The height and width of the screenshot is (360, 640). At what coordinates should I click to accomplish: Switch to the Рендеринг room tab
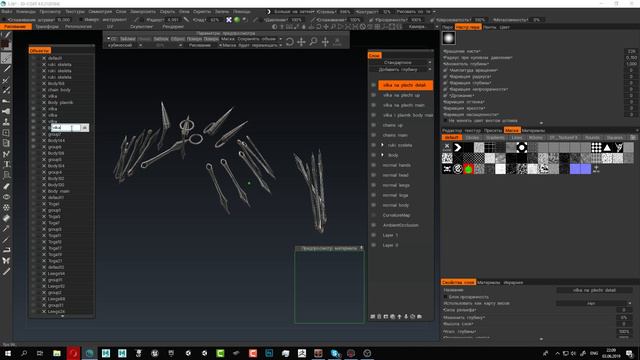pos(173,27)
